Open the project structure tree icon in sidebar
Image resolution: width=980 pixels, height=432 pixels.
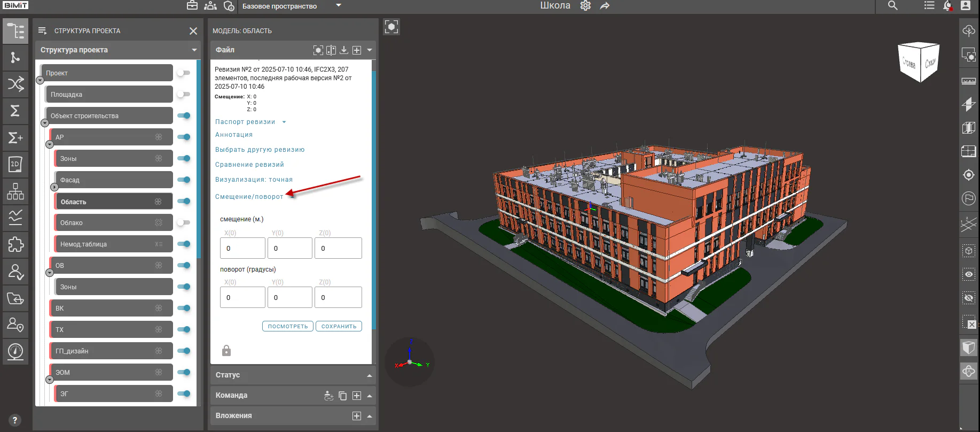pyautogui.click(x=15, y=31)
